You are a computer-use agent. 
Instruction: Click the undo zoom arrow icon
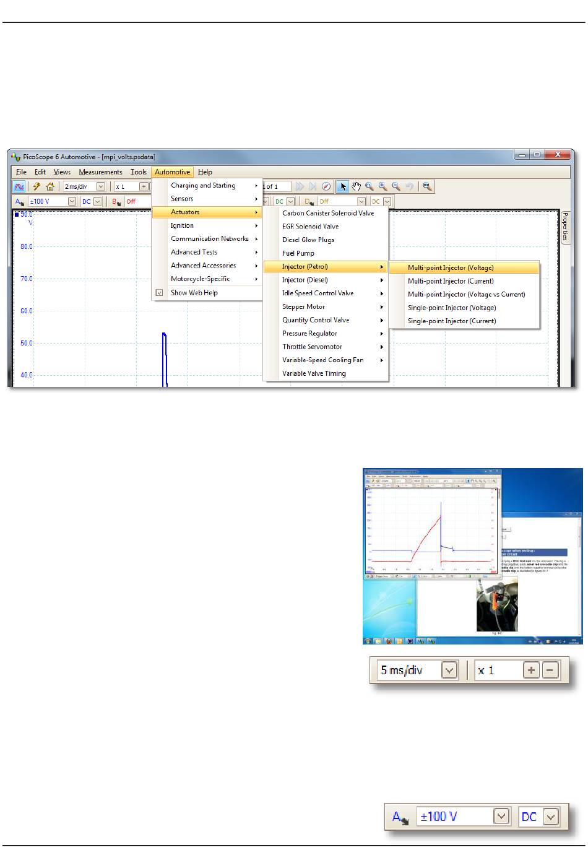pos(409,186)
